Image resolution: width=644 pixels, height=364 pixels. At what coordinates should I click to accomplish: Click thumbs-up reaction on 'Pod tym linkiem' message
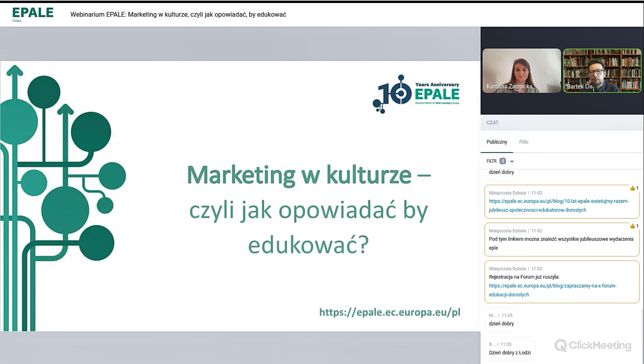(634, 226)
